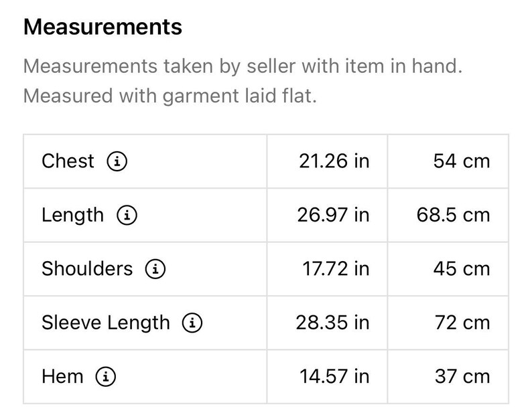Click the 72 cm sleeve value
The image size is (532, 417).
tap(462, 323)
